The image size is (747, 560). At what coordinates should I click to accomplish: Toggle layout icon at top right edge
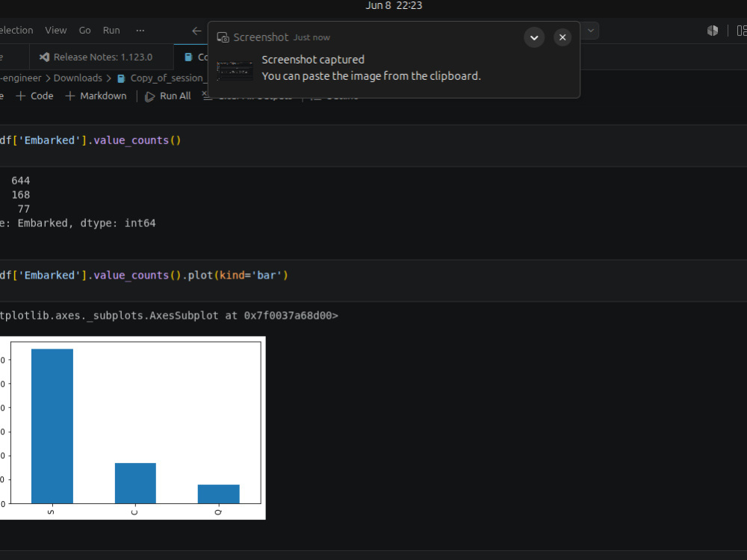(742, 31)
